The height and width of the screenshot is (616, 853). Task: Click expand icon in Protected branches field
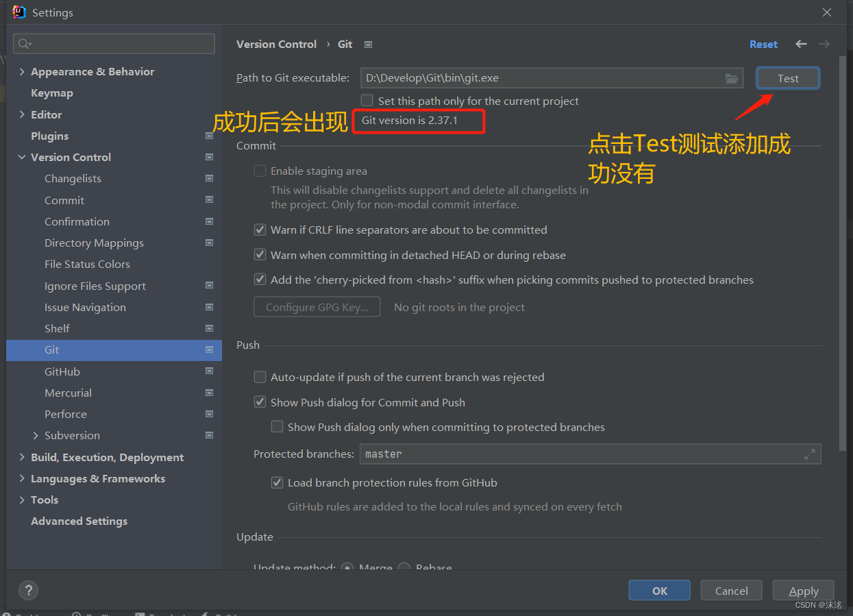coord(810,454)
